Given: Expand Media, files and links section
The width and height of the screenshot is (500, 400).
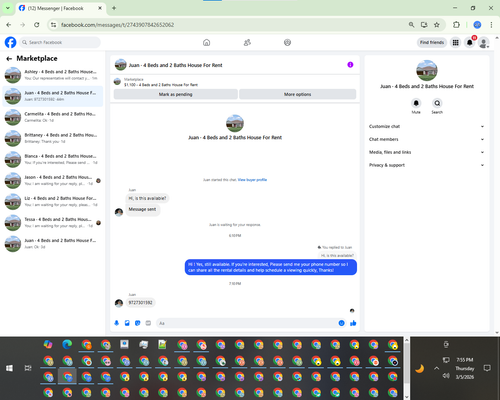Looking at the screenshot, I should 426,152.
